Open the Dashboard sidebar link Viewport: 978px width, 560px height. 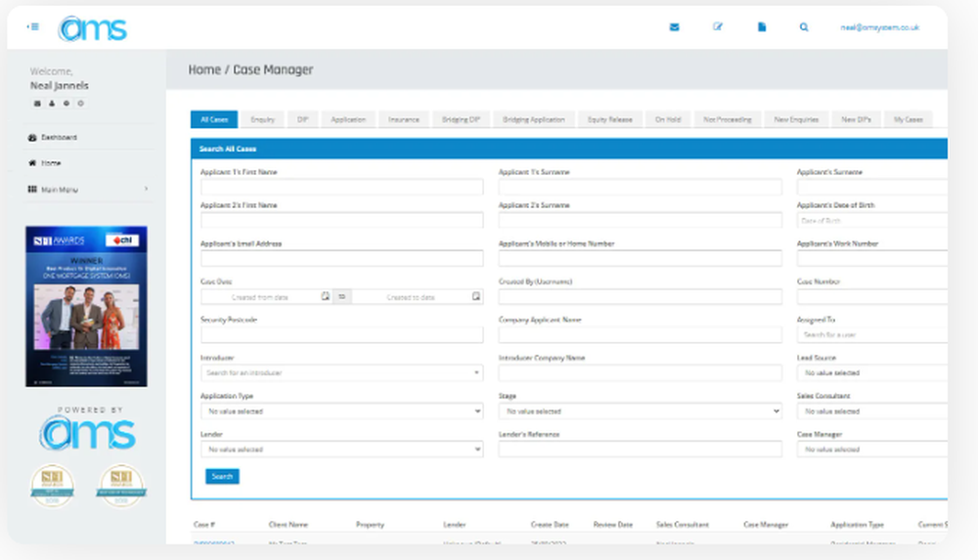60,137
